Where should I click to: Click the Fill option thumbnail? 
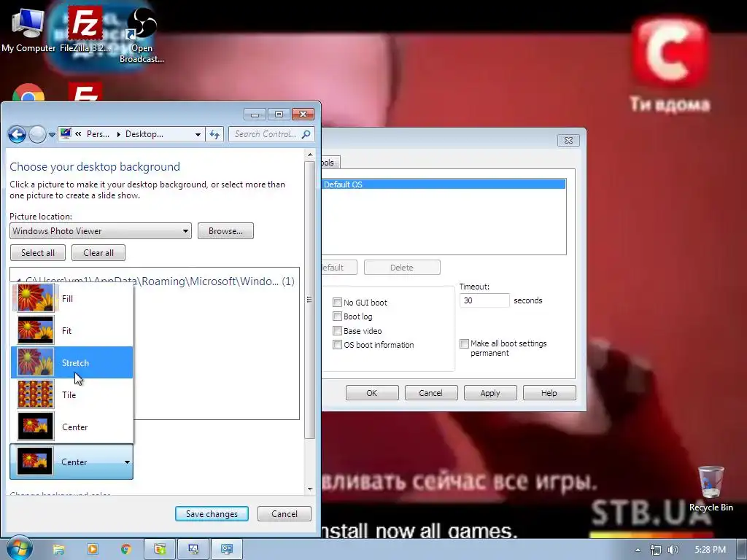click(35, 298)
